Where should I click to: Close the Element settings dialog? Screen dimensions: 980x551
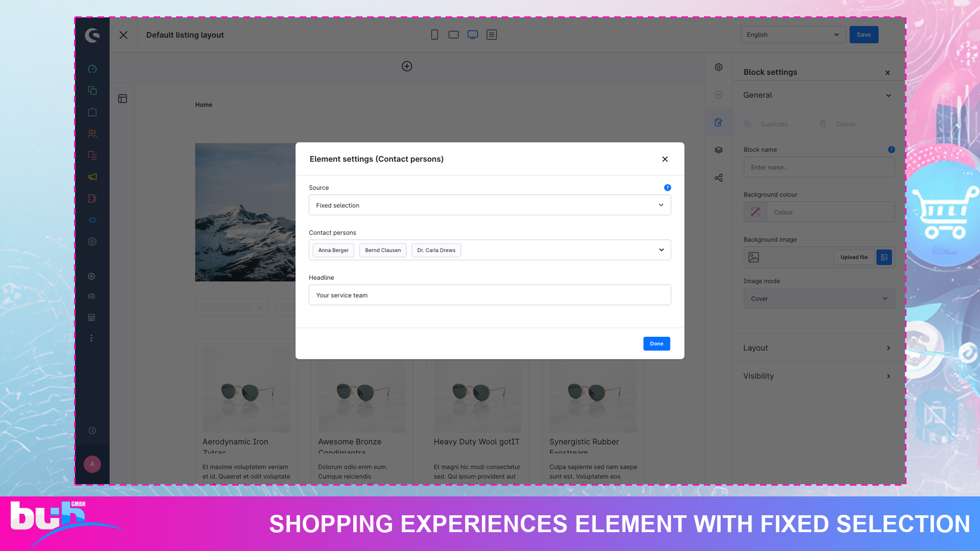tap(665, 159)
